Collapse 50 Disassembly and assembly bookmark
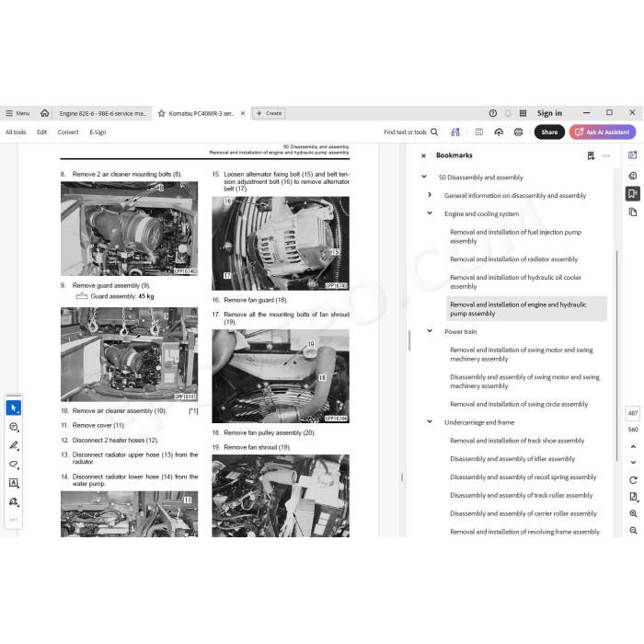 pyautogui.click(x=424, y=177)
